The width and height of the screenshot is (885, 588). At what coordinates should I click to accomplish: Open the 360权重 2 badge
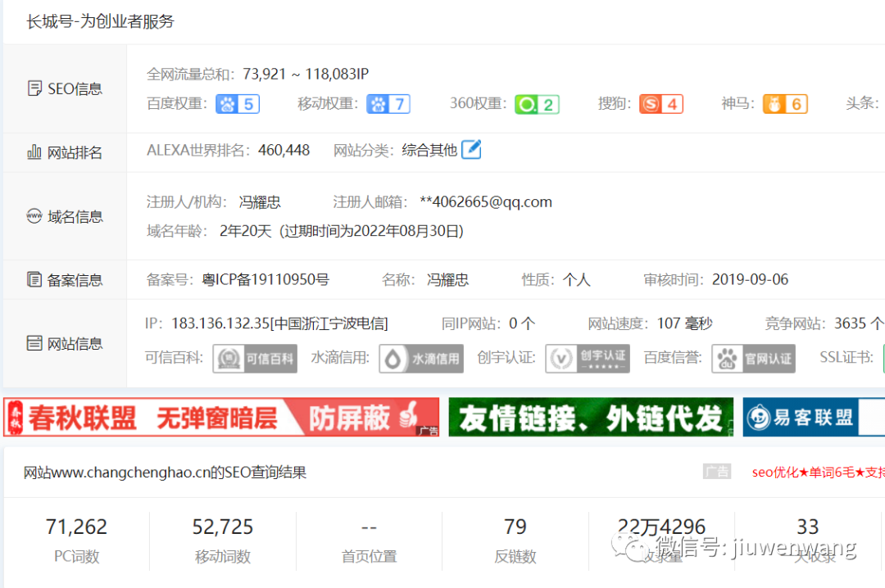point(537,103)
